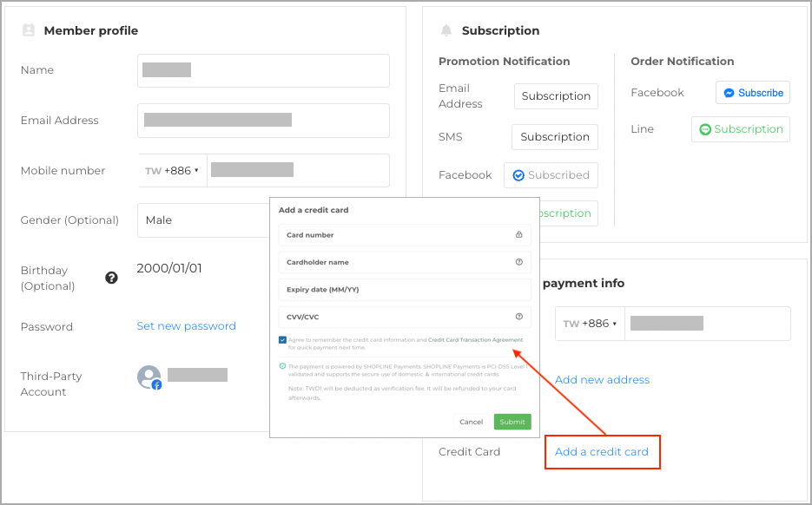Toggle the Facebook Subscribed promotion button
Screen dimensions: 812x505
[551, 175]
